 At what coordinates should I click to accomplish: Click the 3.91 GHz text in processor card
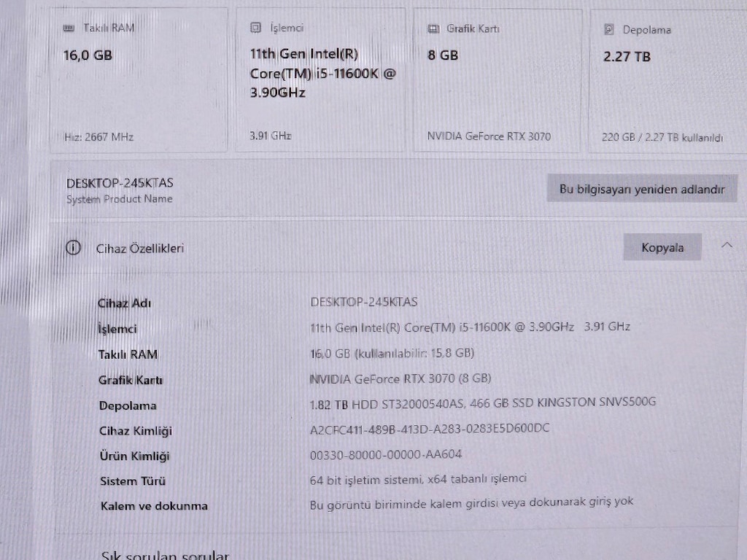click(270, 136)
